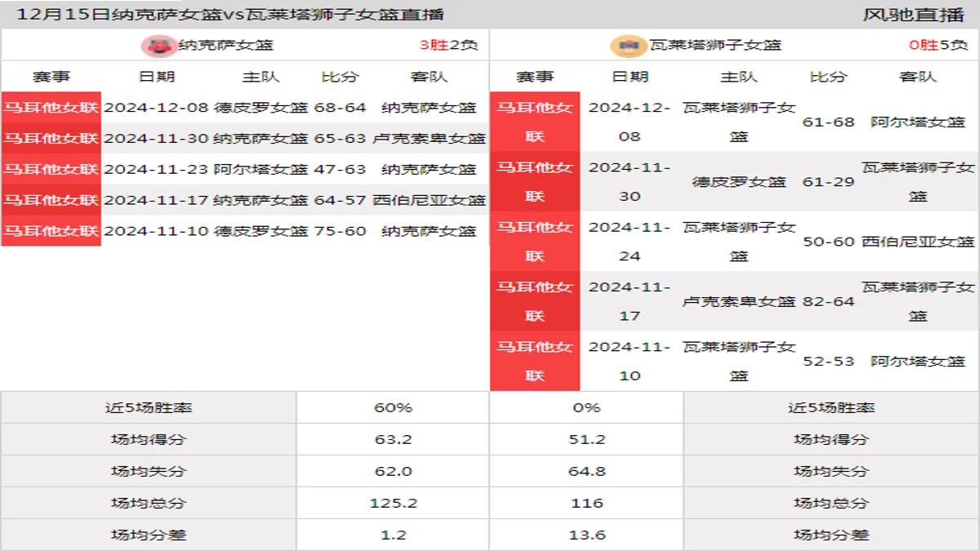The height and width of the screenshot is (551, 980).
Task: Select the score 64-57
Action: pos(341,200)
